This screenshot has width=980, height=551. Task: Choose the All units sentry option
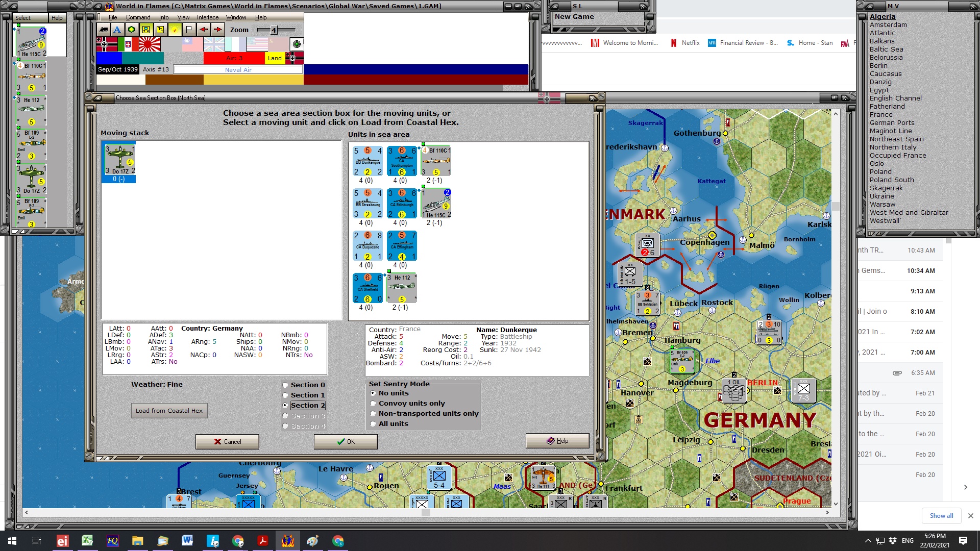tap(374, 423)
